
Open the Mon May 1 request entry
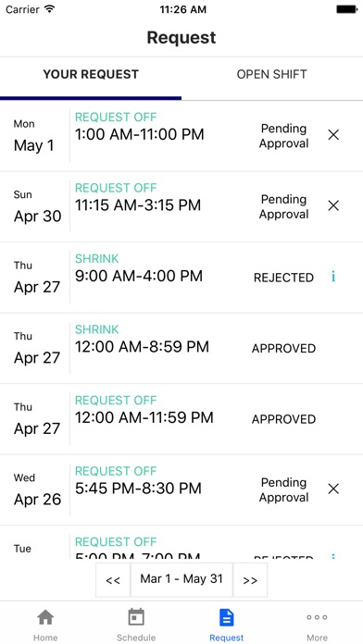tap(181, 136)
